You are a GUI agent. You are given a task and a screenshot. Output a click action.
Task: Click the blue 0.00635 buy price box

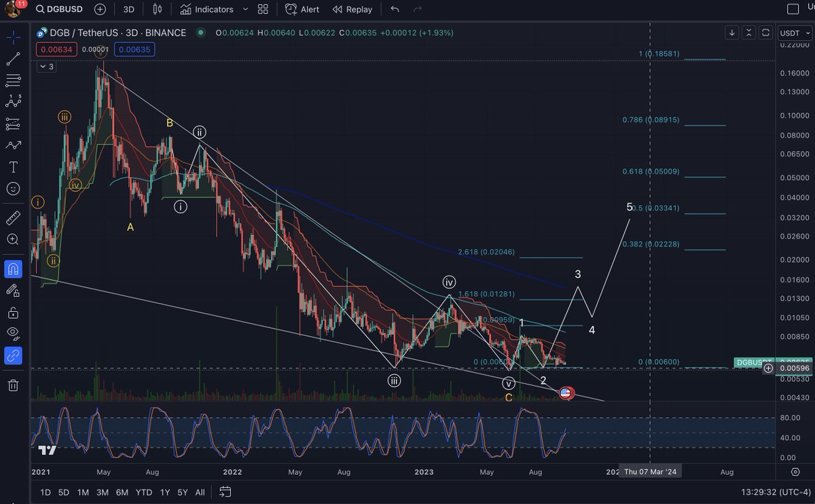coord(134,49)
